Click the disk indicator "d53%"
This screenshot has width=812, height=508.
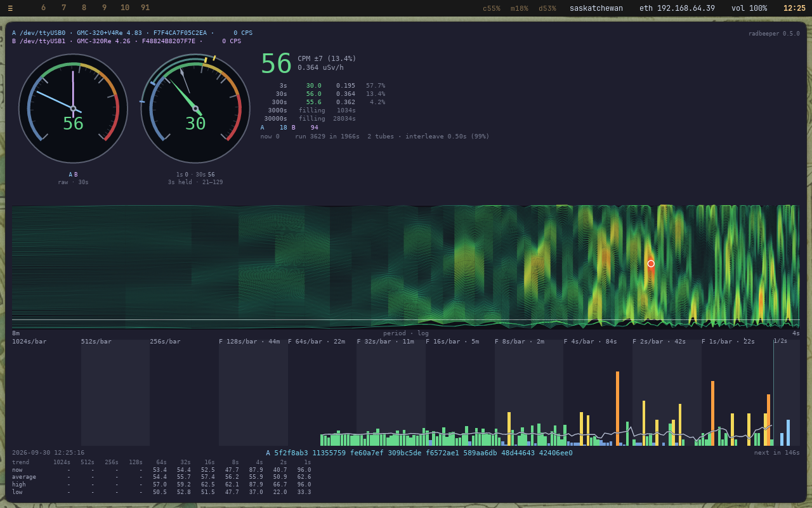click(547, 8)
